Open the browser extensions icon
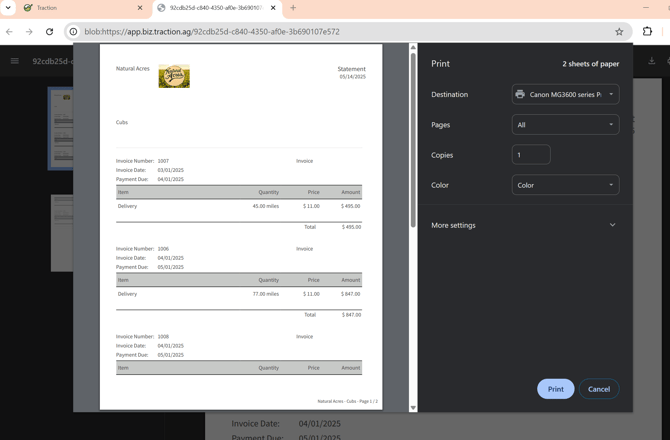This screenshot has height=440, width=670. point(647,32)
